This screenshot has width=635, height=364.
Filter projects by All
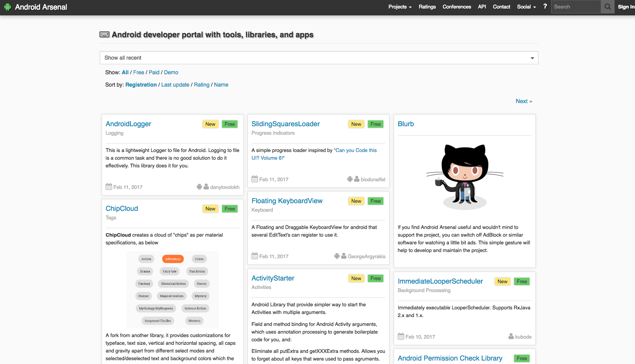[x=125, y=72]
